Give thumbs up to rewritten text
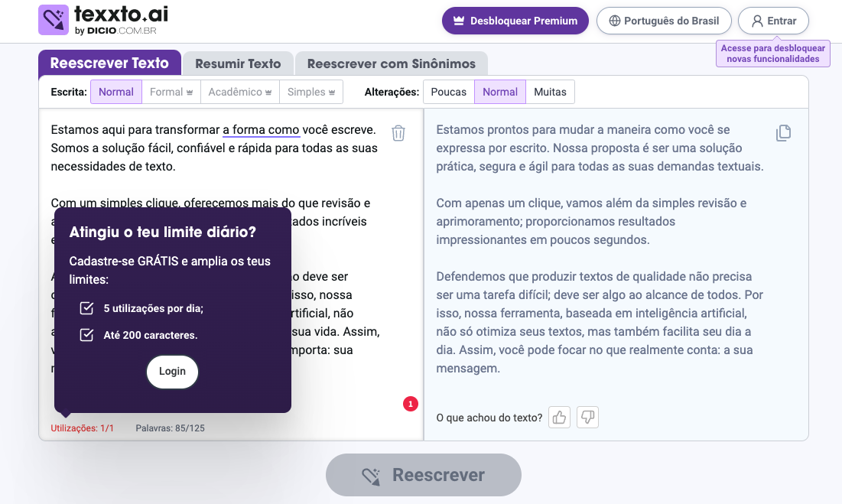842x504 pixels. pos(559,418)
